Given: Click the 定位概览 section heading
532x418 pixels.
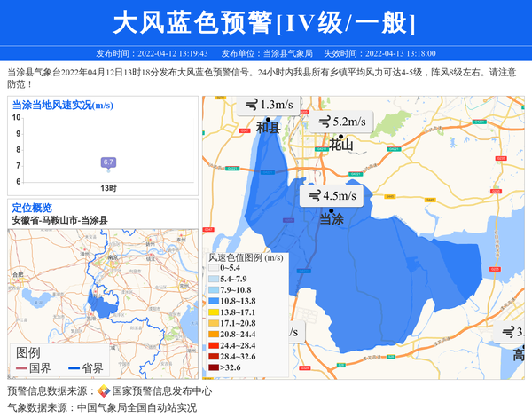Looking at the screenshot, I should 32,208.
